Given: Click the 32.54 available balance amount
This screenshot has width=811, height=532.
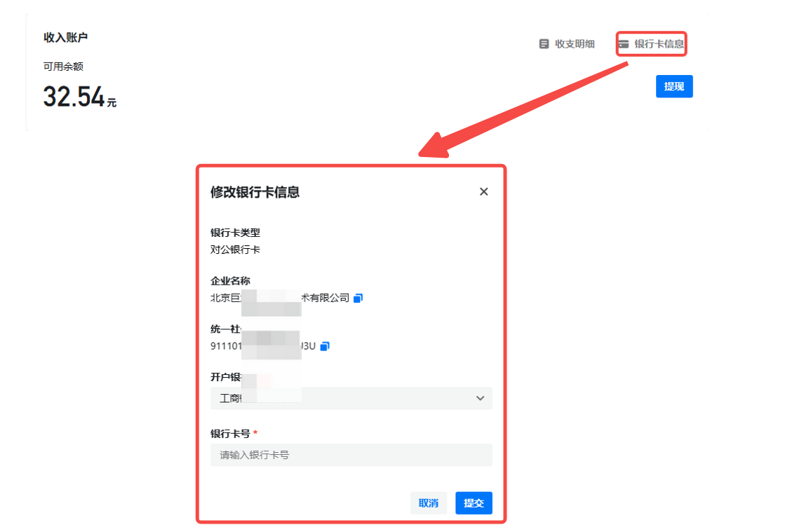Looking at the screenshot, I should tap(74, 97).
